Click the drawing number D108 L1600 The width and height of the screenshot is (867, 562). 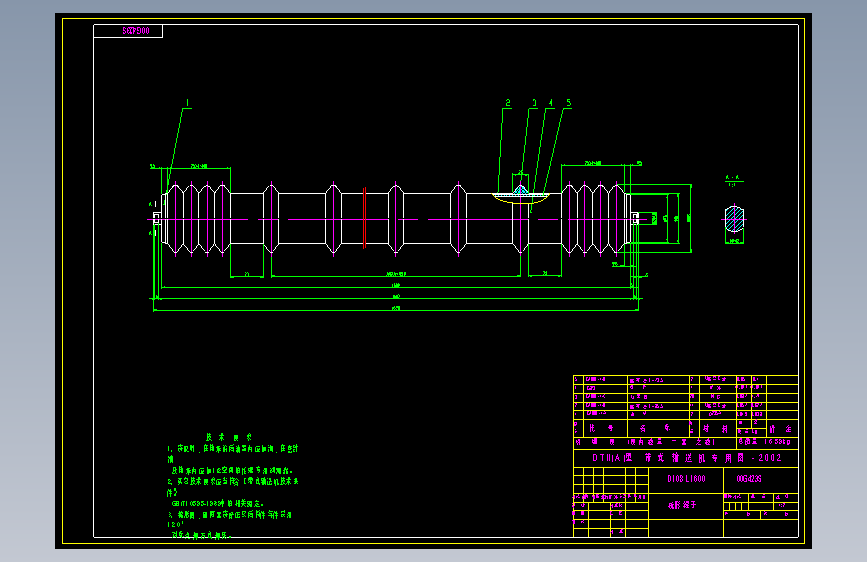tap(686, 479)
